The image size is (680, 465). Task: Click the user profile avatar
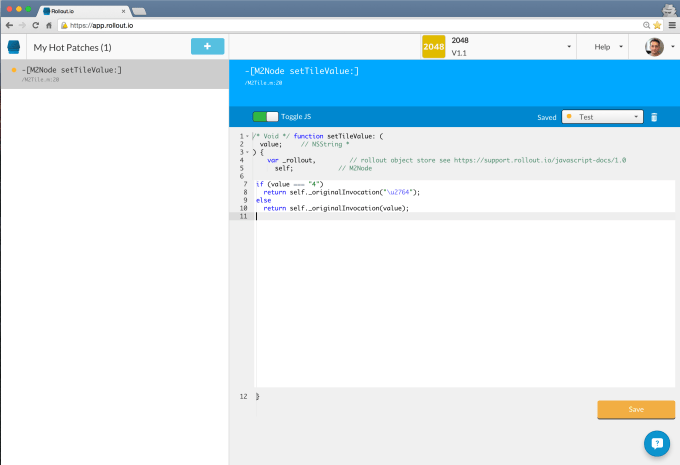pyautogui.click(x=654, y=47)
